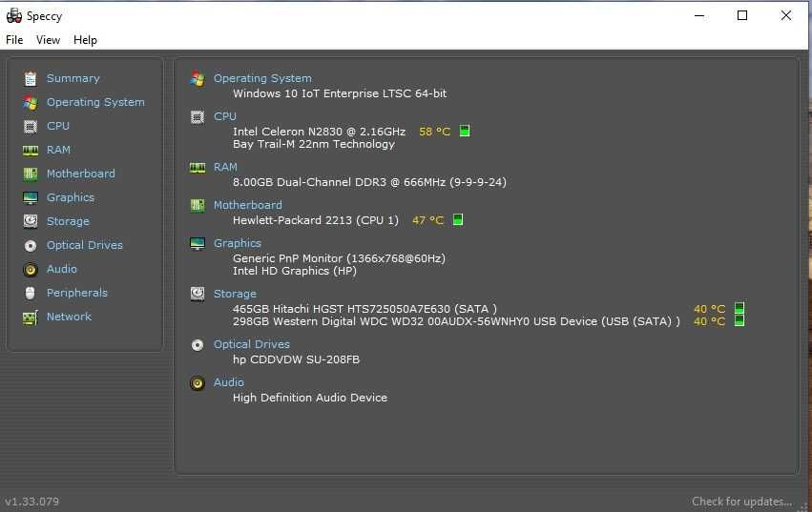Click the Network icon in sidebar
Screen dimensions: 812x512
click(31, 317)
